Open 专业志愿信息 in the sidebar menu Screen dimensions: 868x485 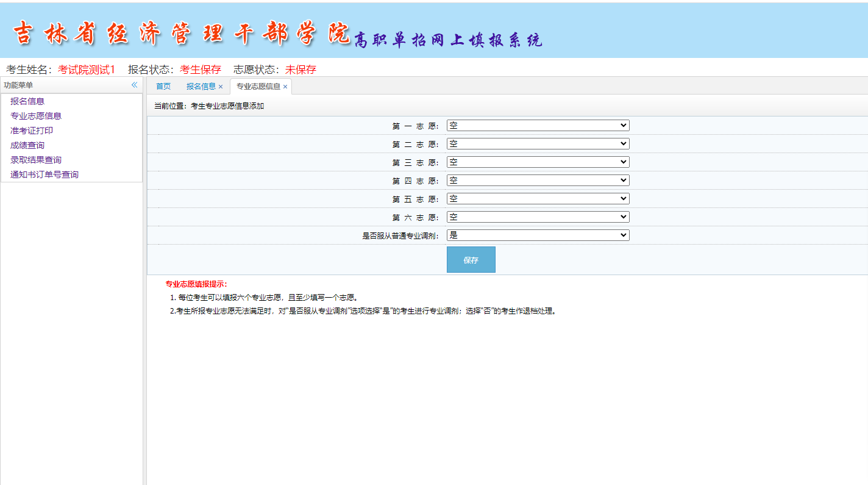point(36,116)
